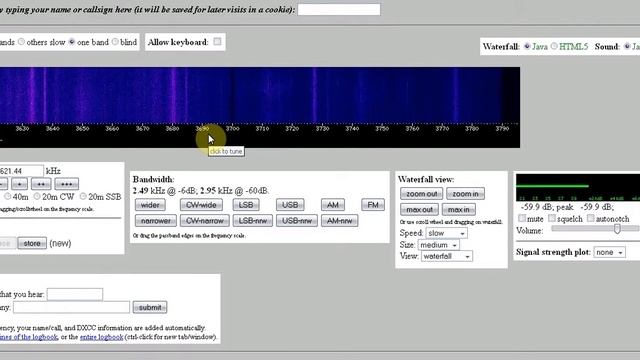Open the waterfall Speed dropdown
The height and width of the screenshot is (360, 640).
click(447, 233)
